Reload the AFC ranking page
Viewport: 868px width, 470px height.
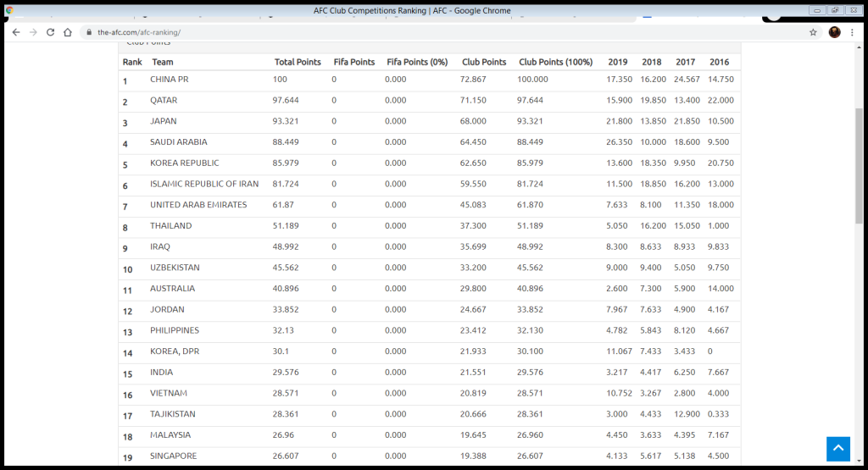[50, 33]
